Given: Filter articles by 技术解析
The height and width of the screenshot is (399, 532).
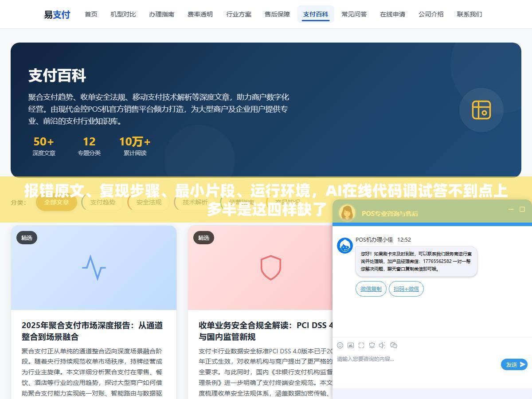Looking at the screenshot, I should click(x=195, y=202).
